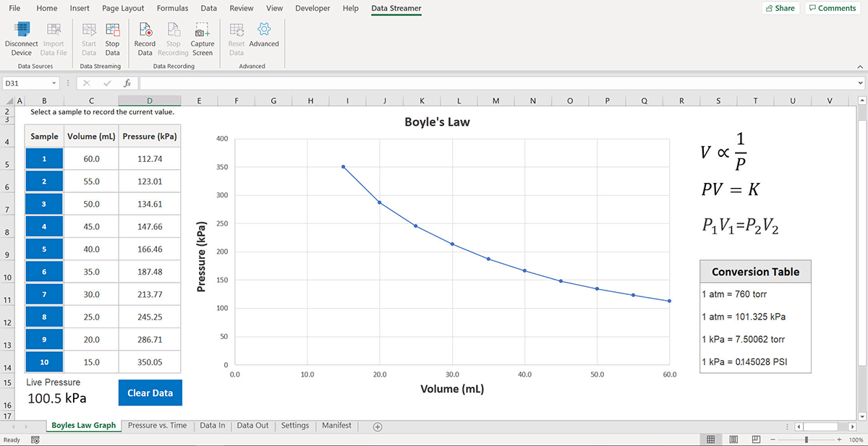868x446 pixels.
Task: Click the Boyle's Law chart title
Action: click(437, 122)
